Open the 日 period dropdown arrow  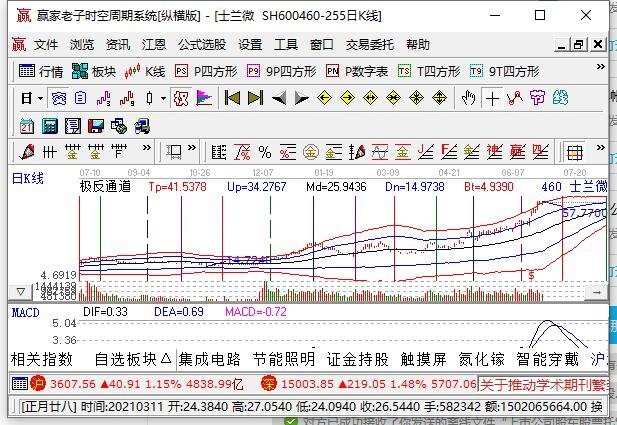pos(40,98)
